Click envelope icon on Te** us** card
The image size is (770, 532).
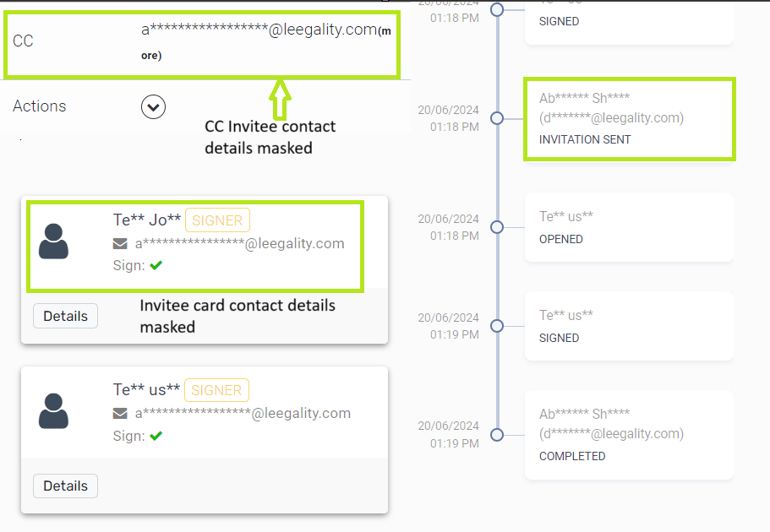point(120,414)
